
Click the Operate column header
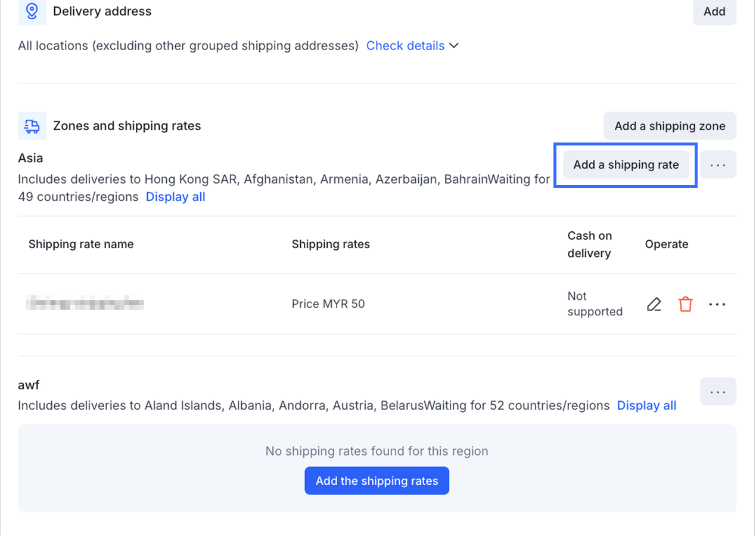(666, 244)
